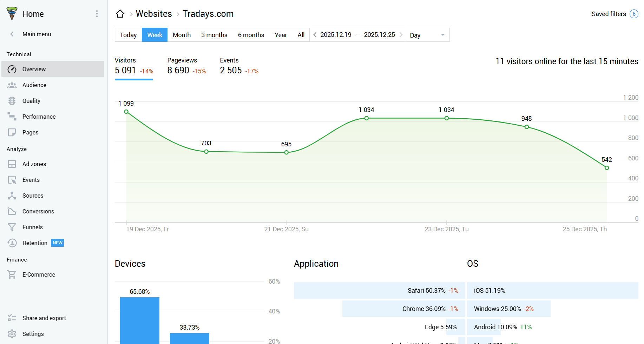Click the Share and export icon
644x344 pixels.
click(12, 318)
